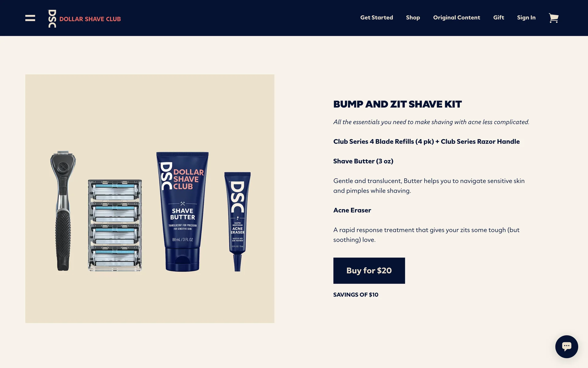Screen dimensions: 588x368
Task: Select the Shave Butter tube image
Action: [183, 212]
